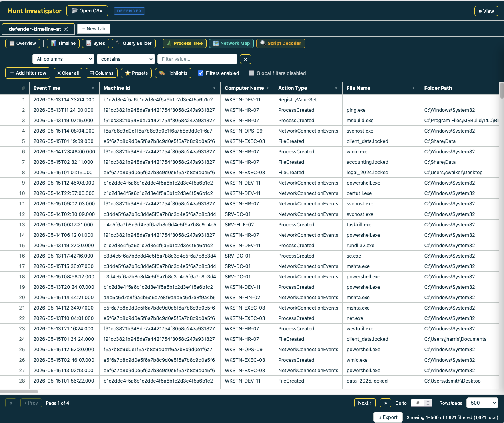Click the DEFENDER badge
The height and width of the screenshot is (423, 504).
[129, 11]
